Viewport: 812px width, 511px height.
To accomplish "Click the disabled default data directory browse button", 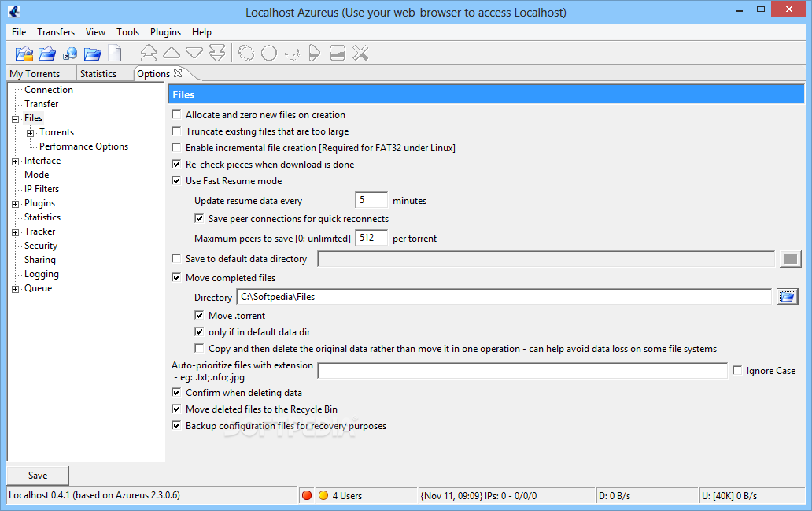I will pyautogui.click(x=790, y=259).
